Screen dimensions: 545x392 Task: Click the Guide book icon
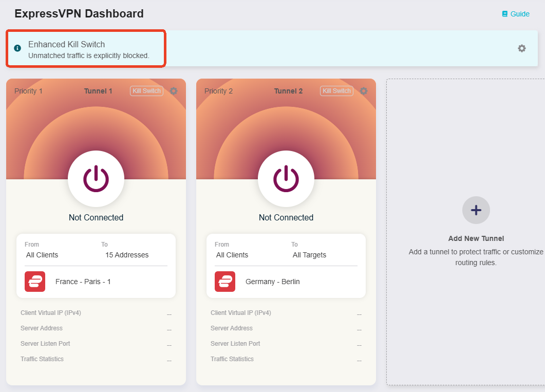click(x=505, y=14)
